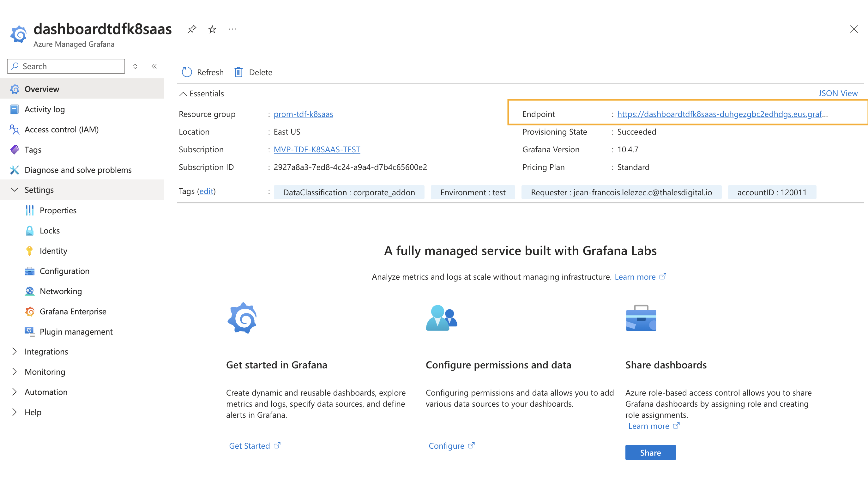Screen dimensions: 868x491
Task: Click the purple Tags icon in sidebar
Action: [x=15, y=150]
